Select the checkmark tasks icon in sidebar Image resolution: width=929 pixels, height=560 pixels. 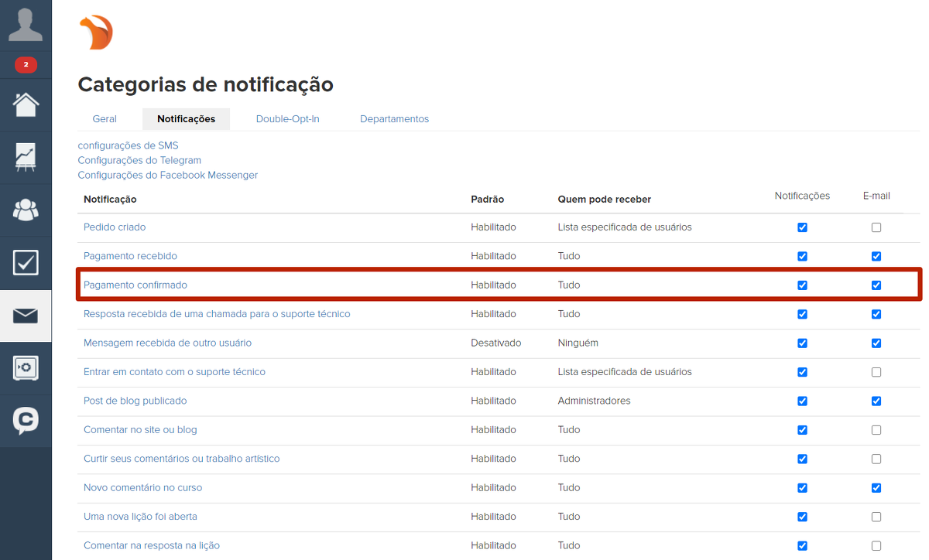click(x=26, y=263)
